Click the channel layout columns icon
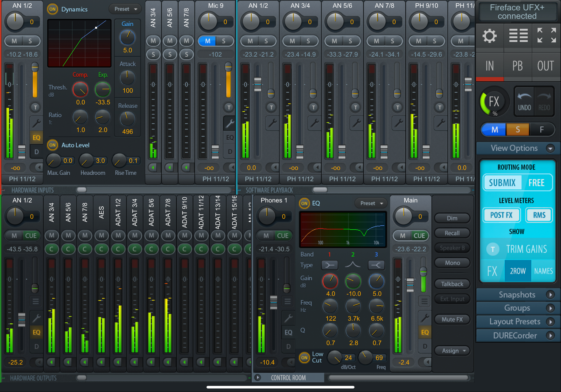 pos(518,36)
